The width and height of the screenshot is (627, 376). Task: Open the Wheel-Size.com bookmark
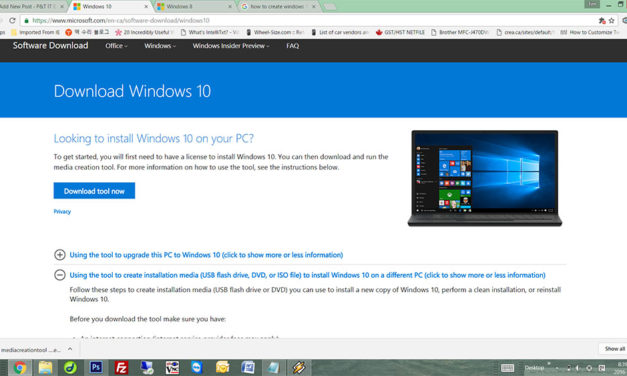[x=275, y=32]
